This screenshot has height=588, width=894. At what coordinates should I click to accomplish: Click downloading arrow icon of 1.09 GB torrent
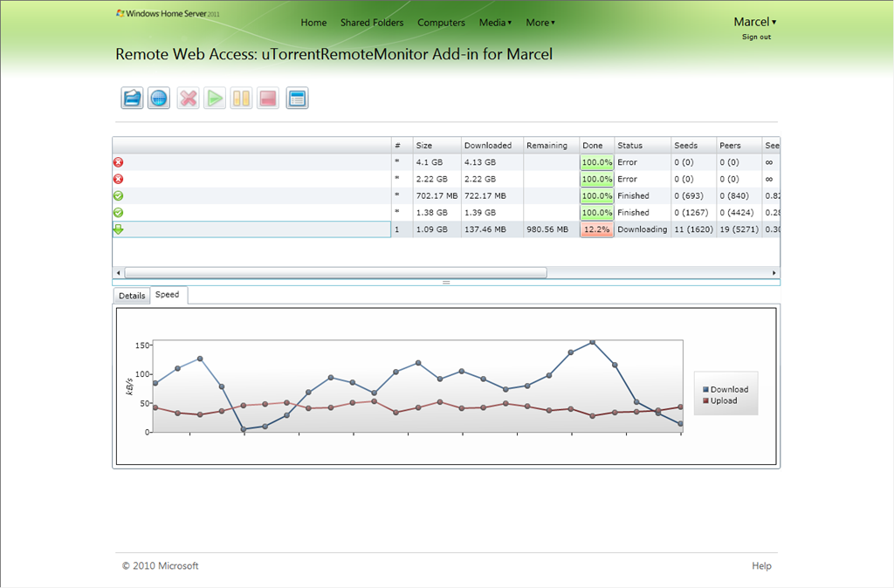[119, 229]
